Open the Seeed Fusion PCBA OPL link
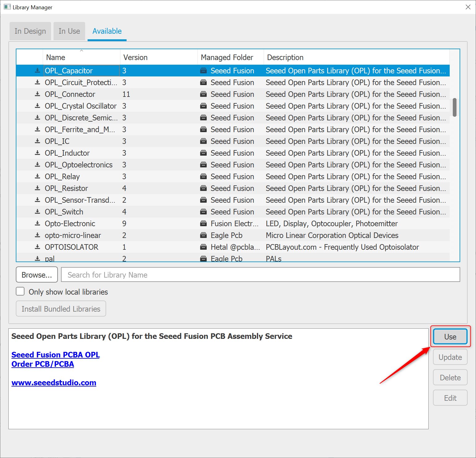The image size is (476, 458). pyautogui.click(x=55, y=355)
